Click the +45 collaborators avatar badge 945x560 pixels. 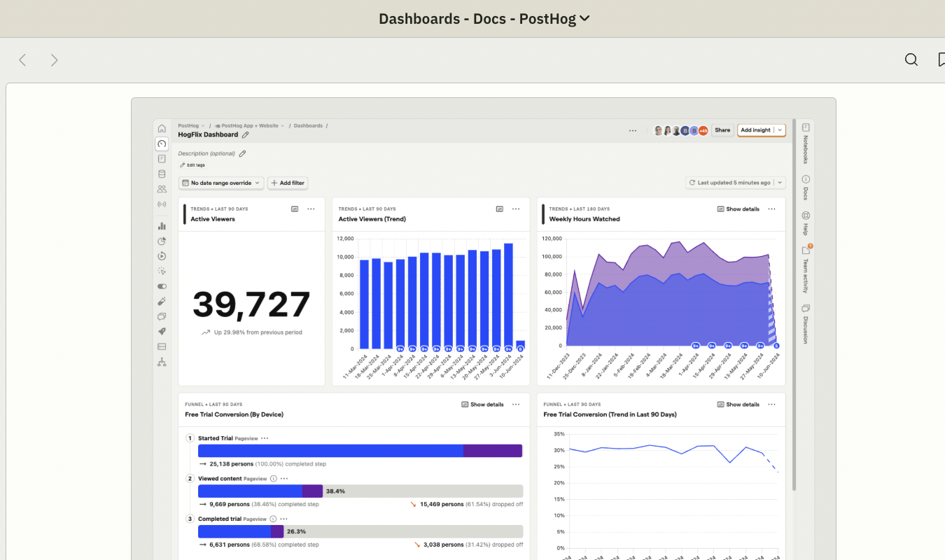[x=703, y=130]
